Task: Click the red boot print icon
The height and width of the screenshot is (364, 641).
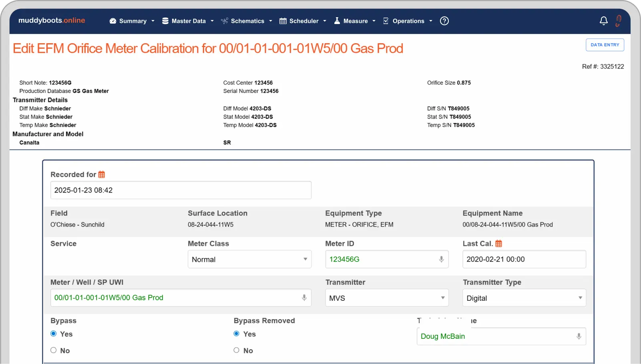Action: point(619,20)
